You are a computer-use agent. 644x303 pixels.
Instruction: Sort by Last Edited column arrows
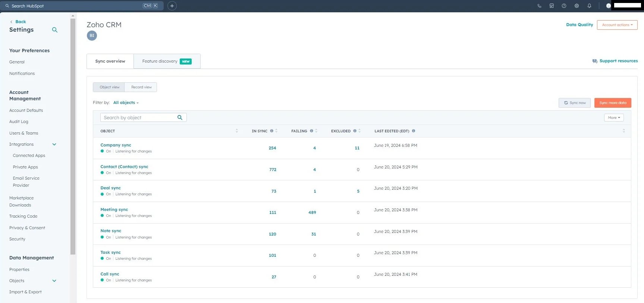coord(624,131)
